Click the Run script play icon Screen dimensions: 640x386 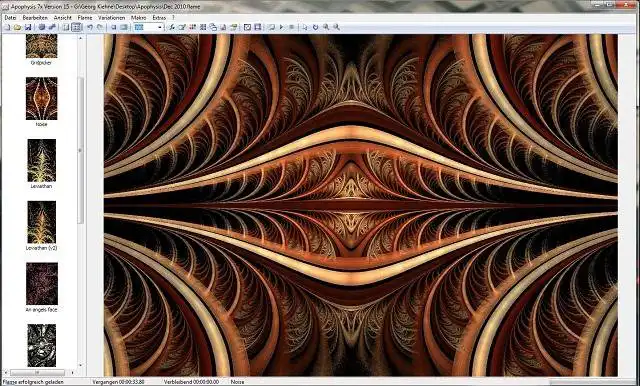click(x=281, y=27)
